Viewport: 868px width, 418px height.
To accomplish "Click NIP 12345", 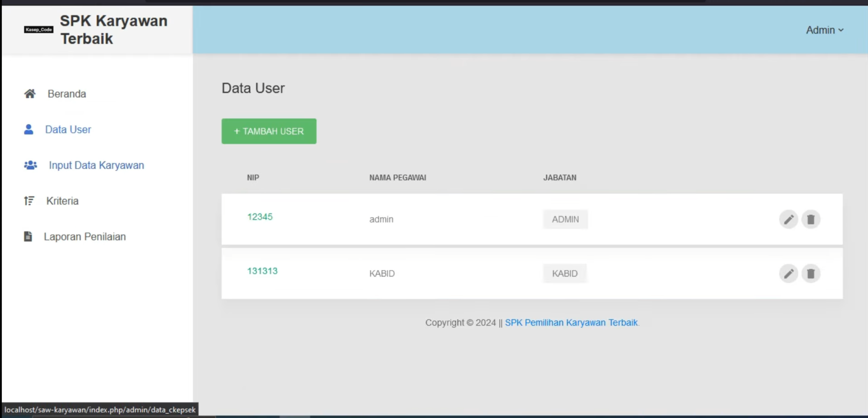I will pyautogui.click(x=260, y=217).
